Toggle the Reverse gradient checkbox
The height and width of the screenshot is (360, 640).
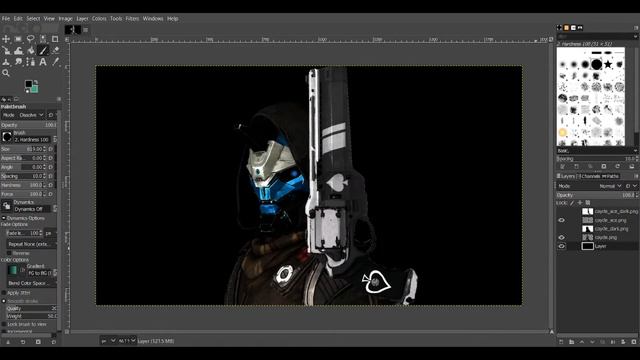(9, 253)
